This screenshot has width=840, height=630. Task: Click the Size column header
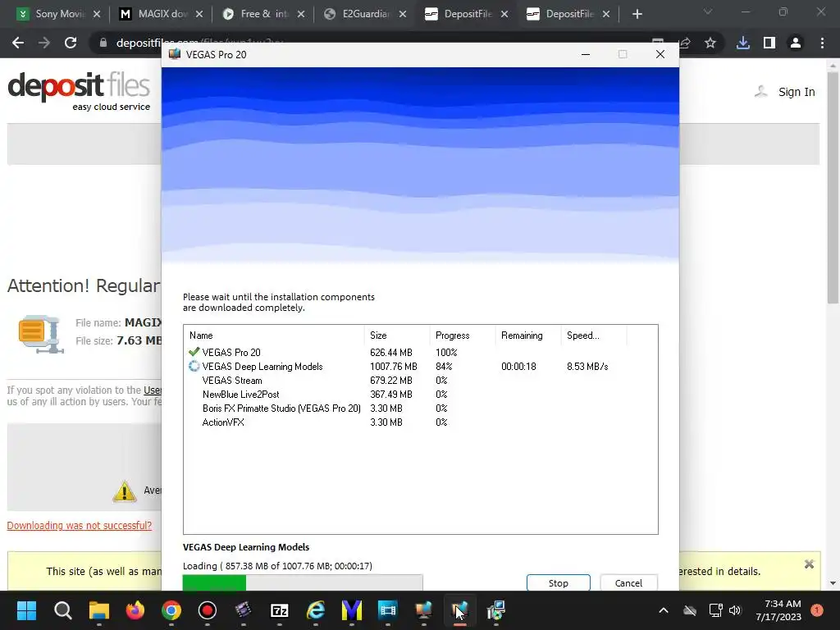point(396,336)
